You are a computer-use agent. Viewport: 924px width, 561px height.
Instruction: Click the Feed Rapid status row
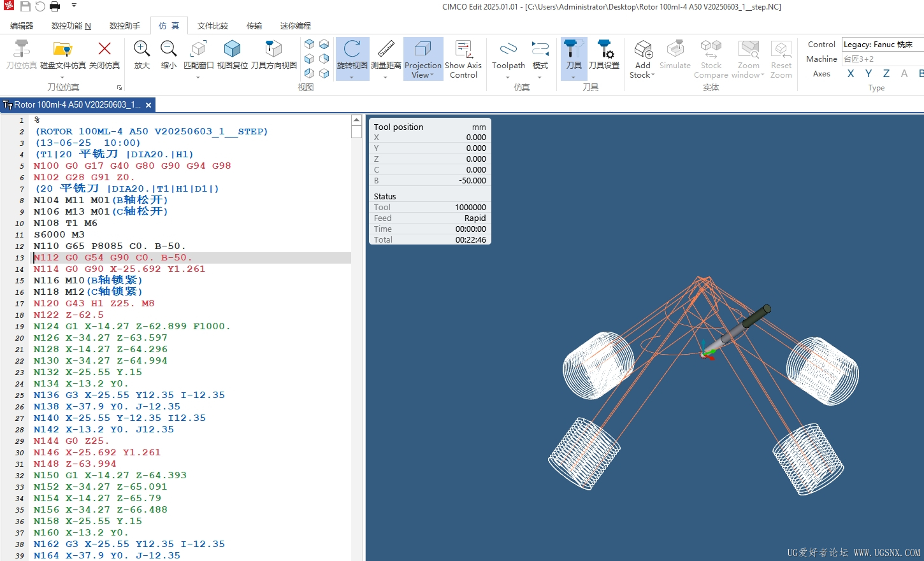point(430,218)
